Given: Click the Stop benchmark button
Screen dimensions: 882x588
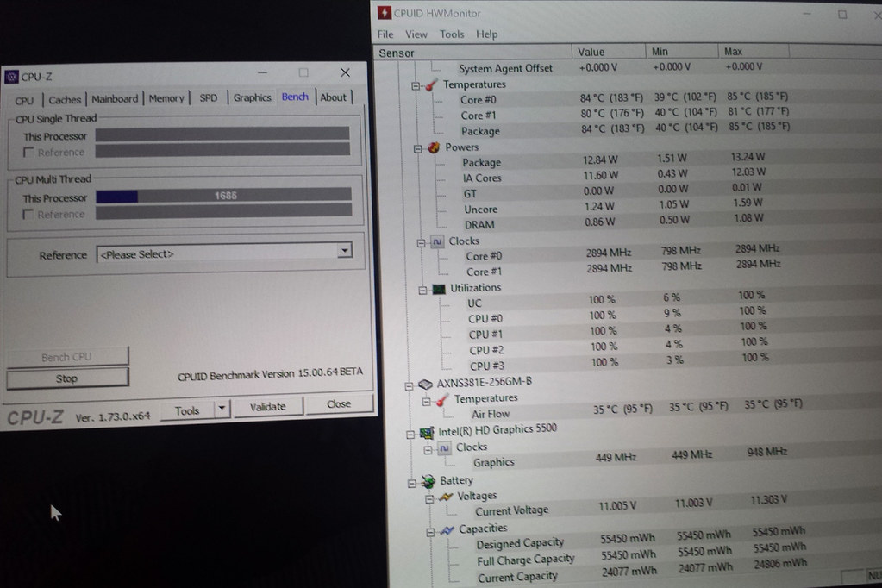Looking at the screenshot, I should 67,378.
